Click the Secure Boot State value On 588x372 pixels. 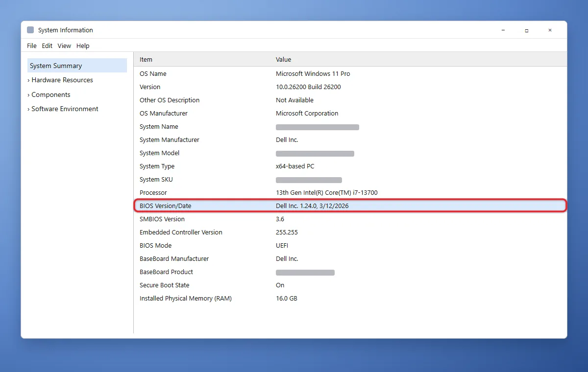280,285
